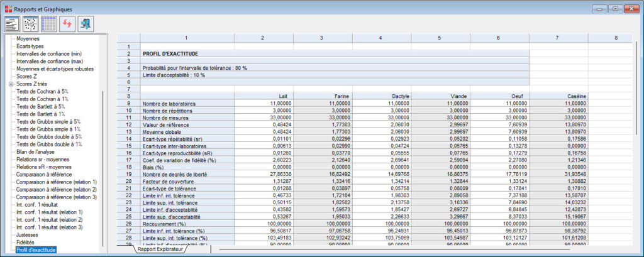Viewport: 644px width, 257px height.
Task: Click the exit door icon
Action: coord(86,25)
